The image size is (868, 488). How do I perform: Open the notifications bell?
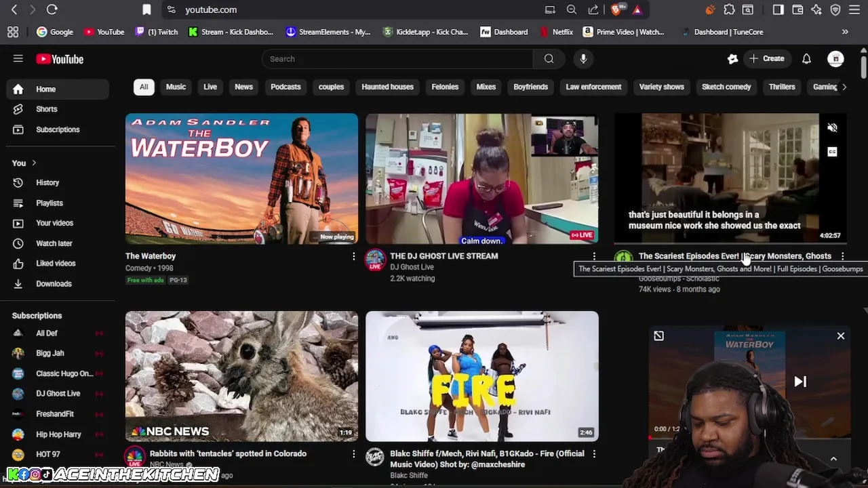click(806, 59)
